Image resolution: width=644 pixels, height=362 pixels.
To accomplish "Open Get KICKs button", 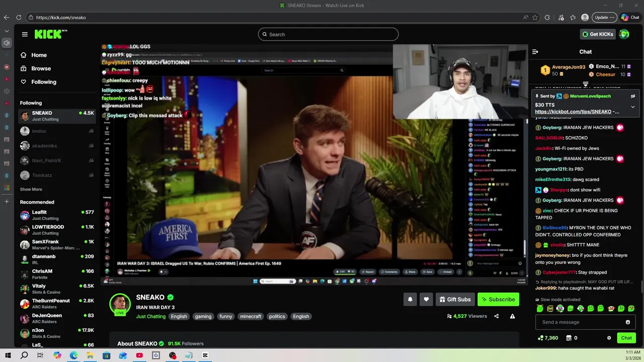I will (x=598, y=34).
